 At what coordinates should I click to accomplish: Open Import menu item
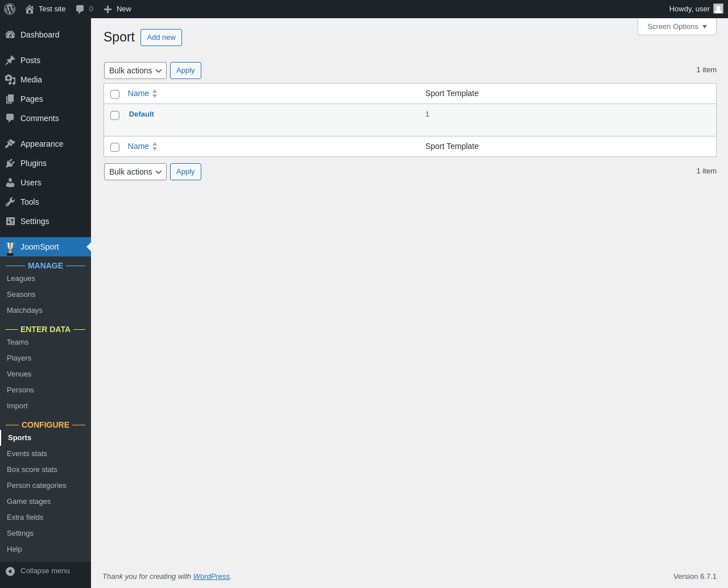17,406
